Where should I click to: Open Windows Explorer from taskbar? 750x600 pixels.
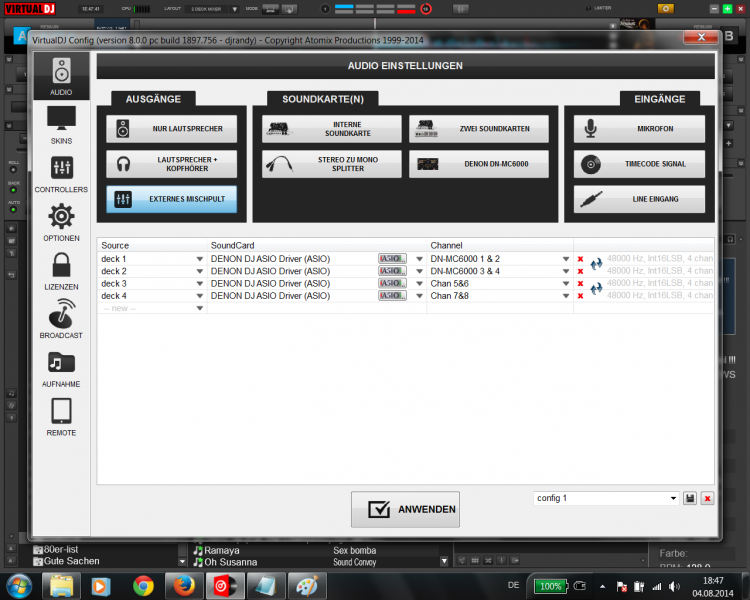point(61,586)
